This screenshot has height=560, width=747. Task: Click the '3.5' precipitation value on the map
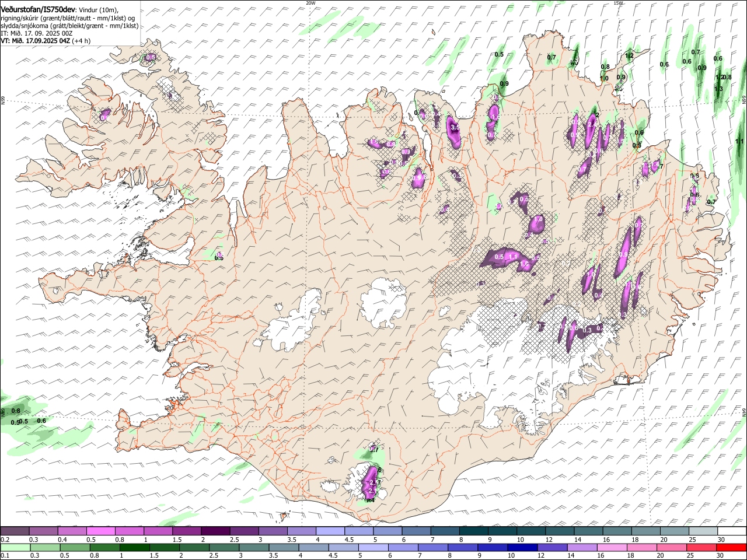(x=455, y=127)
